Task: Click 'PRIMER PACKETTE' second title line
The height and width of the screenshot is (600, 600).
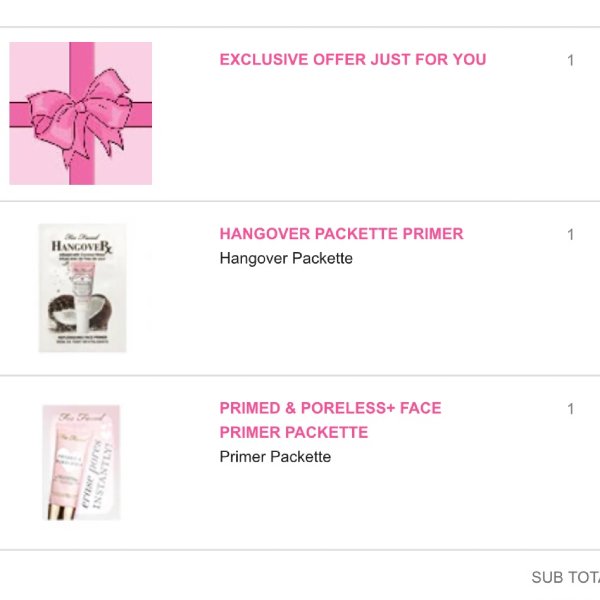Action: (294, 433)
